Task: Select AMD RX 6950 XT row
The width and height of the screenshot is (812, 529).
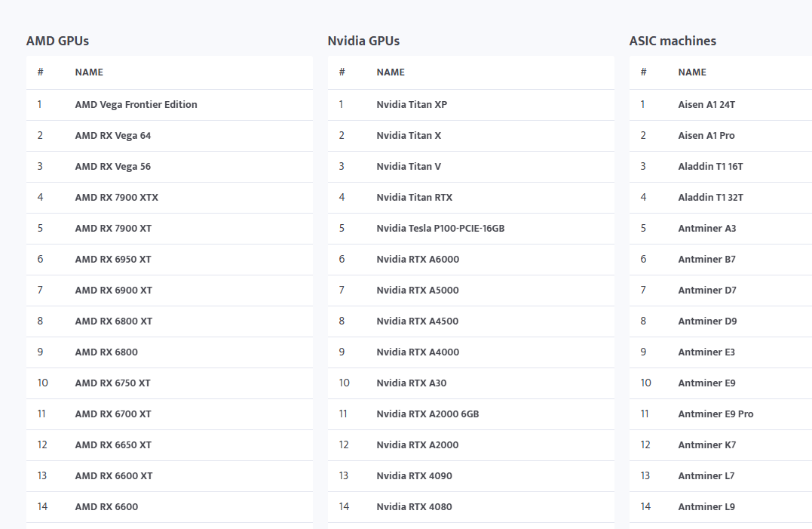Action: coord(113,260)
